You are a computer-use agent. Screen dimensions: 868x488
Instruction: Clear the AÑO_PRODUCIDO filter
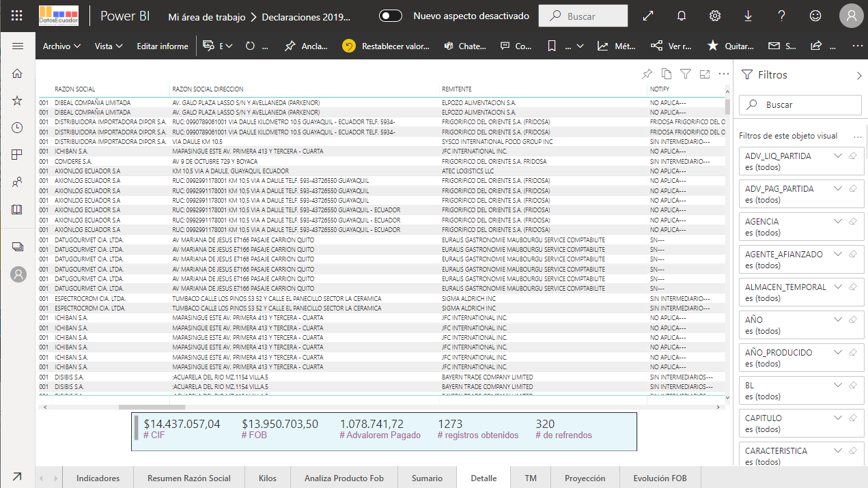pyautogui.click(x=852, y=353)
